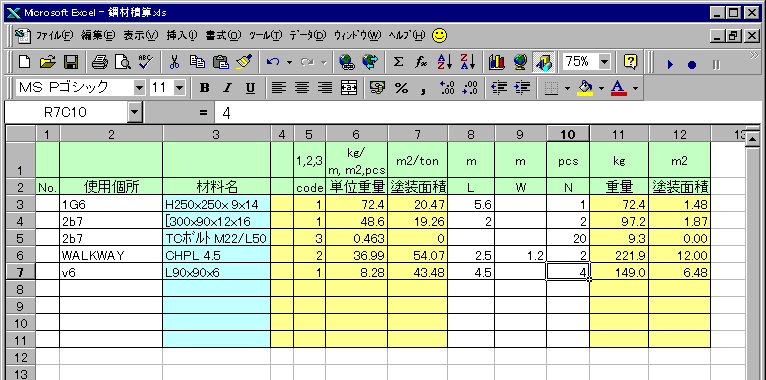Undo the last action

(273, 62)
